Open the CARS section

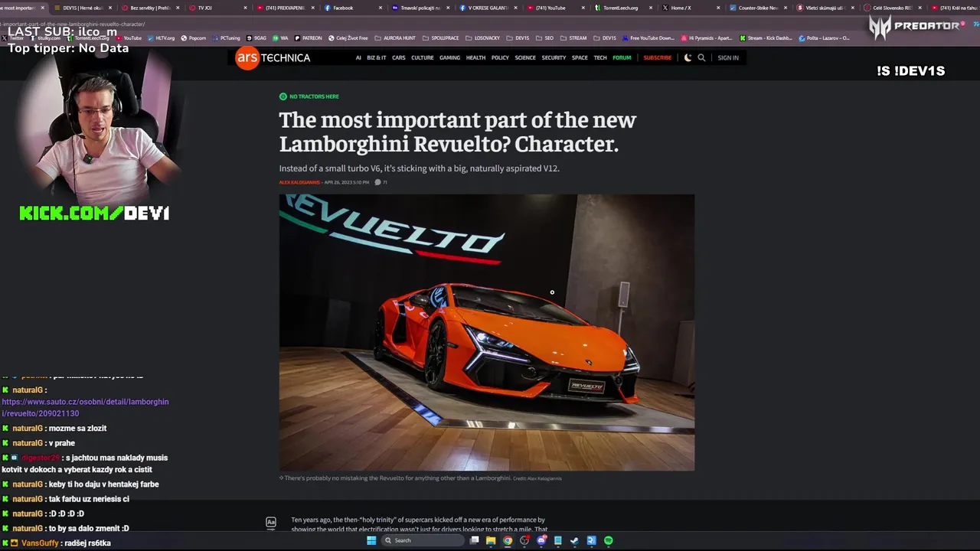[399, 57]
